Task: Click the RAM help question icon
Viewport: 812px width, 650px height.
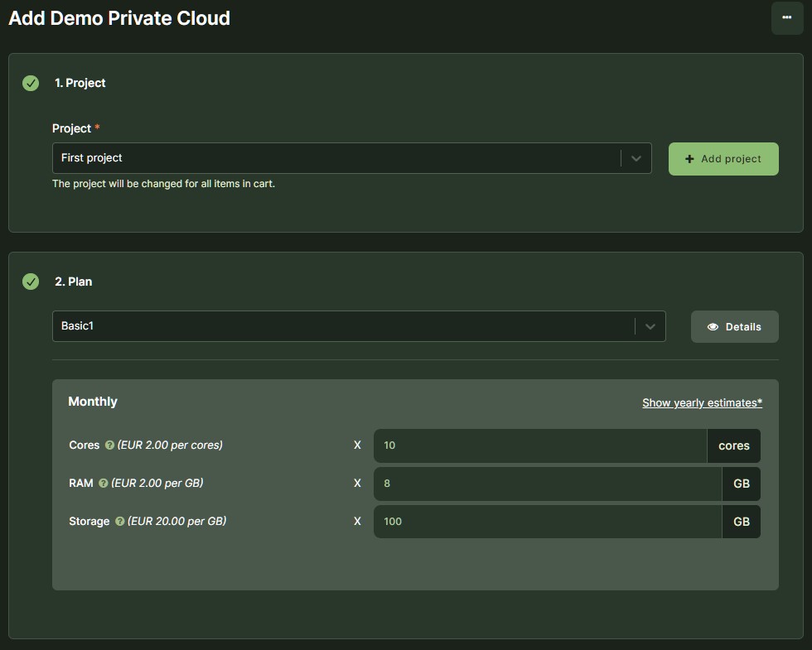Action: pyautogui.click(x=104, y=484)
